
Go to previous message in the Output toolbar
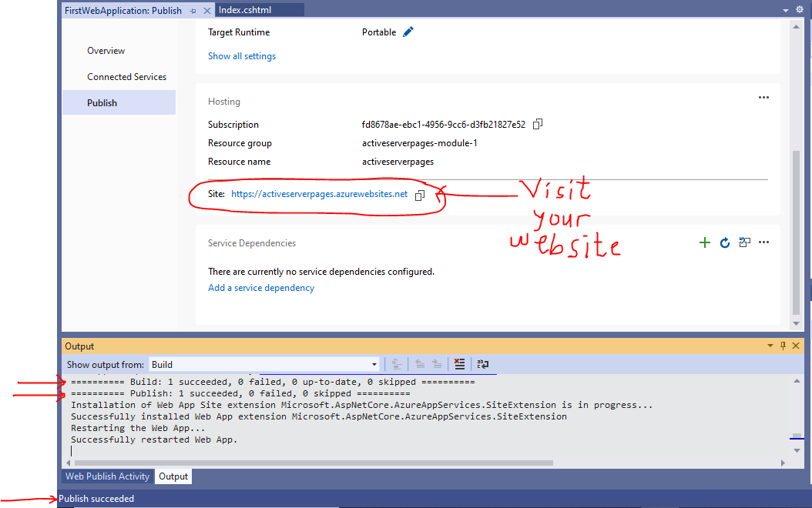click(x=420, y=364)
